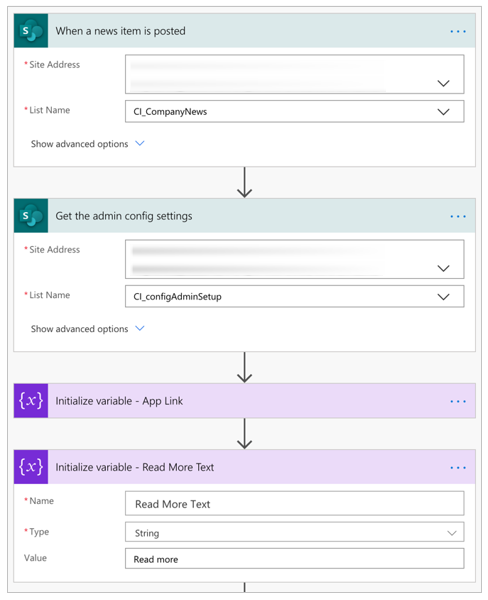Image resolution: width=488 pixels, height=600 pixels.
Task: Click variable icon on Read More Text step
Action: point(31,467)
